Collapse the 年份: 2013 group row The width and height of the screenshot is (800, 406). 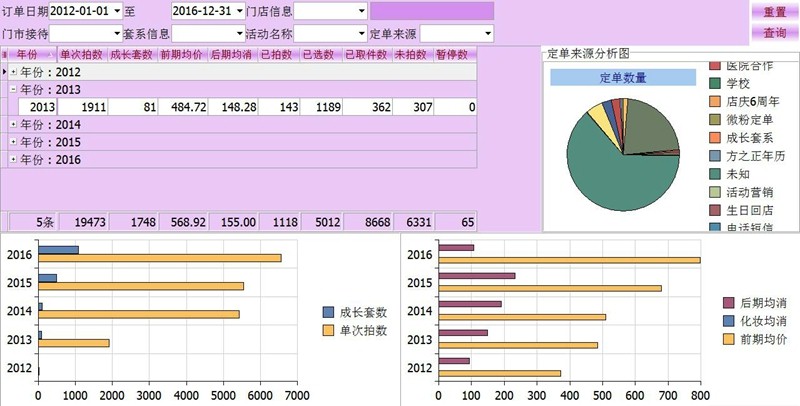pos(13,89)
